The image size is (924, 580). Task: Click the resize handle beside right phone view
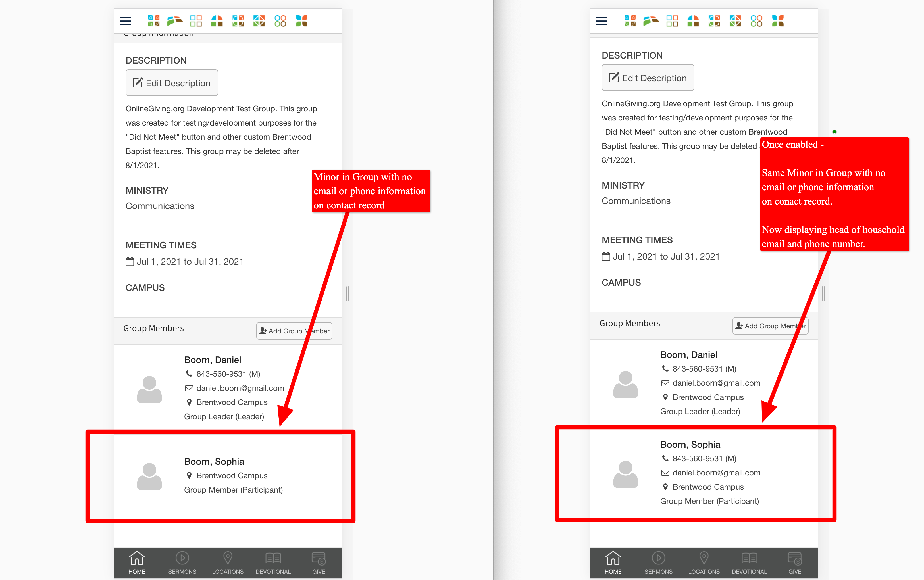point(823,293)
